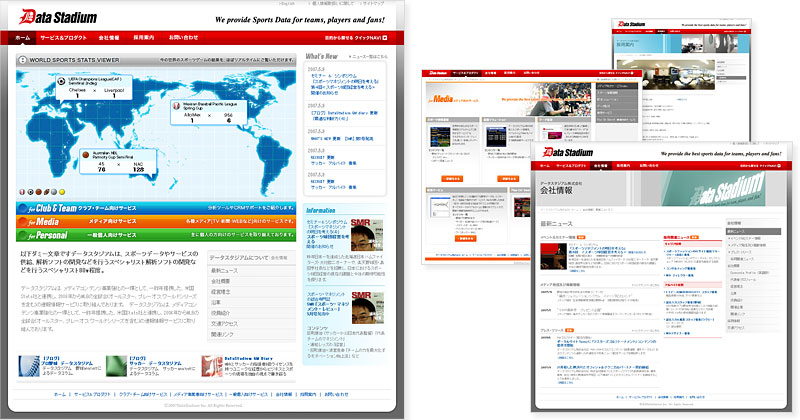
Task: Select 沿革 in the データスタジアムについて menu
Action: (252, 303)
